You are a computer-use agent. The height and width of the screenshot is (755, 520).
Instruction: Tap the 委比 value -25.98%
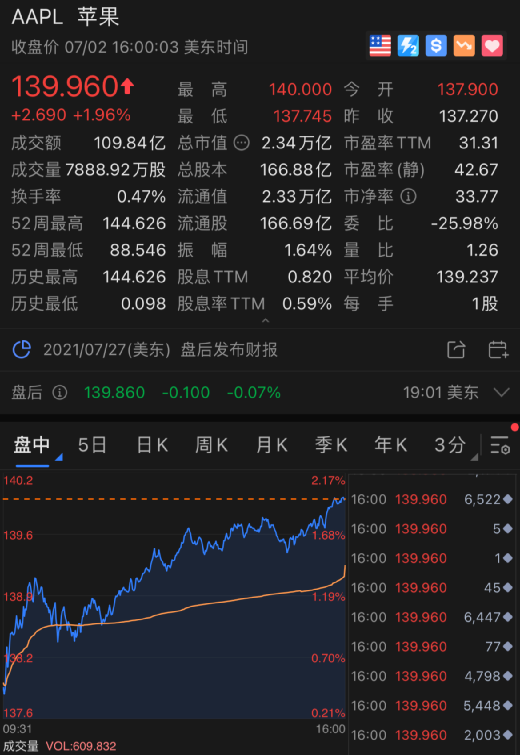464,223
